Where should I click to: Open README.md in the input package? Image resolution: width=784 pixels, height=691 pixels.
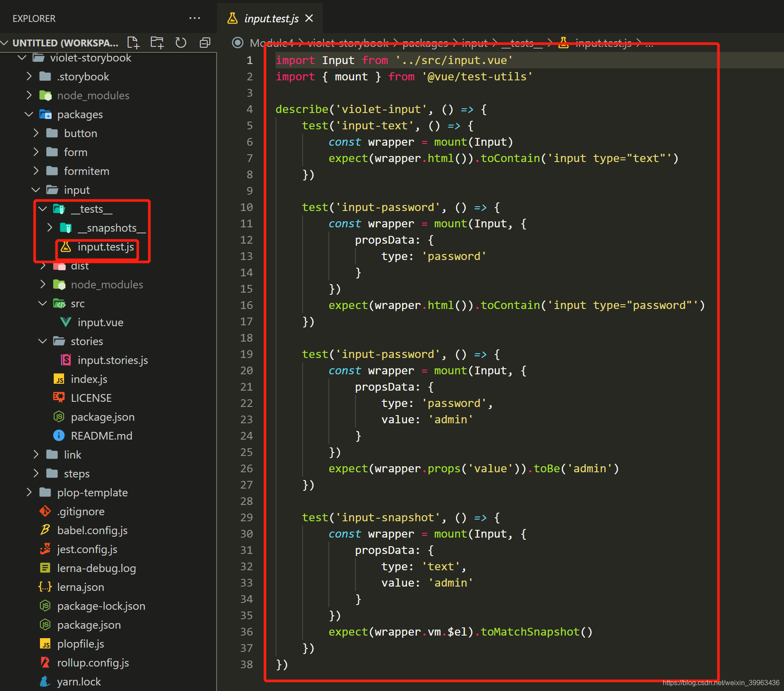101,436
